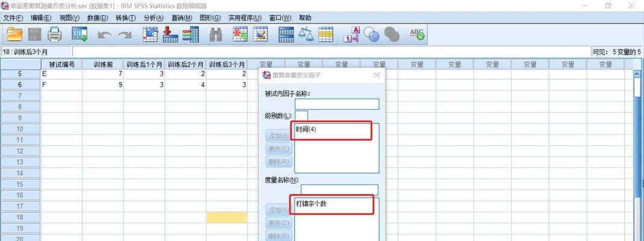
Task: Open the Go to case tool
Action: [x=150, y=34]
